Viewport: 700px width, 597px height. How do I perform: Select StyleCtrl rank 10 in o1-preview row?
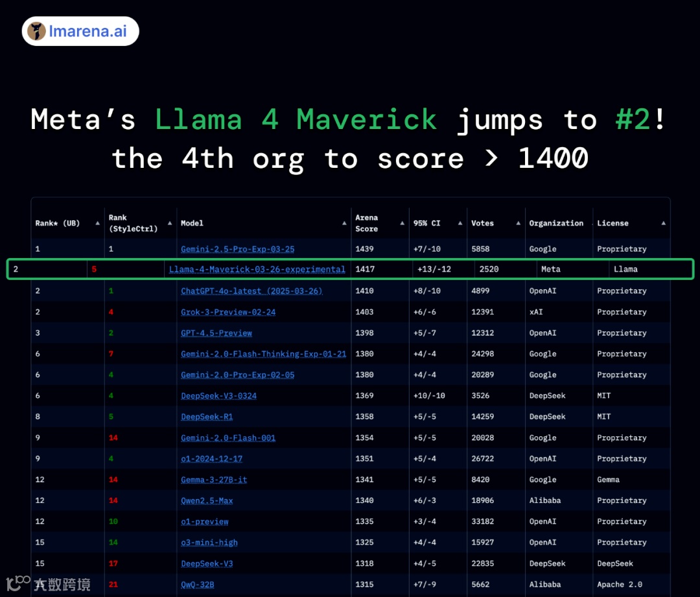pyautogui.click(x=113, y=522)
